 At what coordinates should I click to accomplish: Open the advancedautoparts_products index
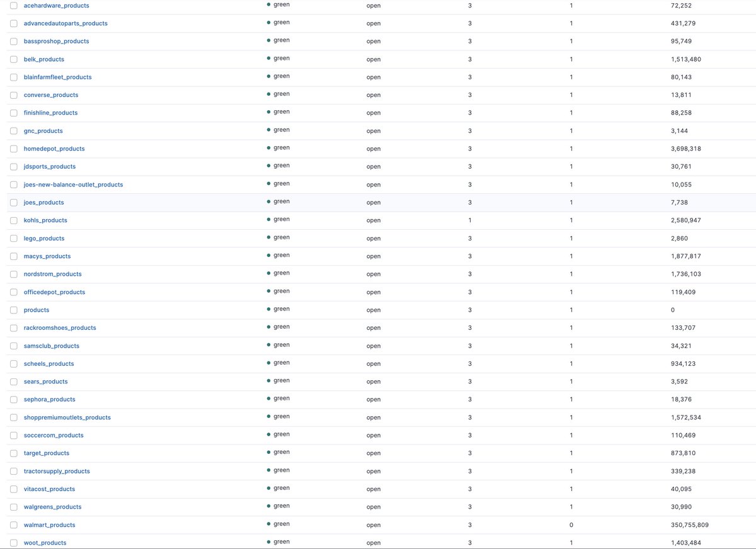pyautogui.click(x=66, y=23)
